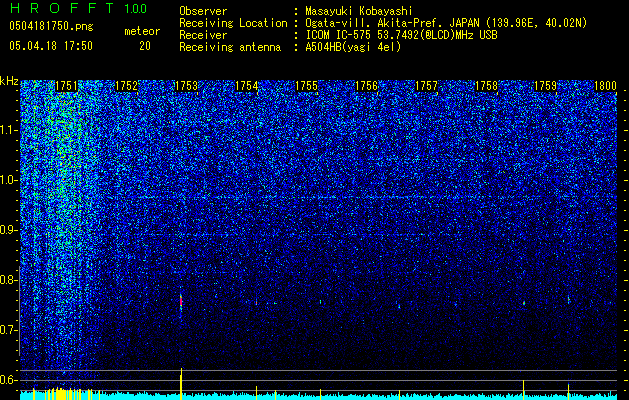629x400 pixels.
Task: Click the 1752 time marker
Action: point(126,86)
